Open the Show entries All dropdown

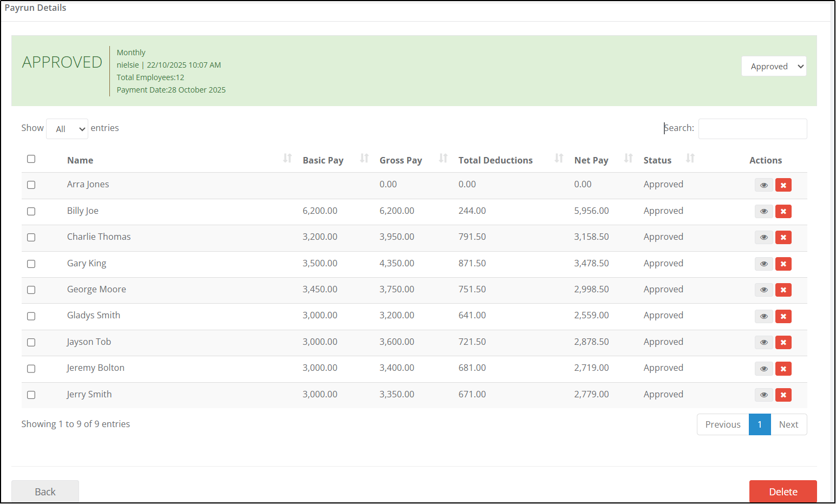pyautogui.click(x=67, y=129)
